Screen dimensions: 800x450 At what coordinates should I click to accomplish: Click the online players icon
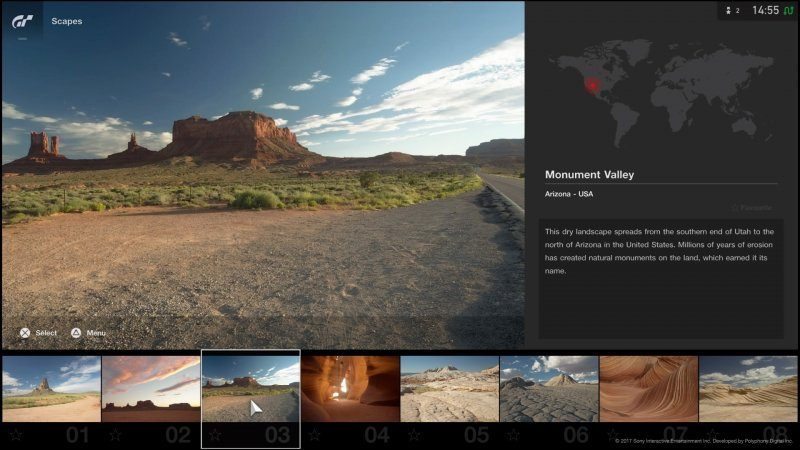[729, 10]
